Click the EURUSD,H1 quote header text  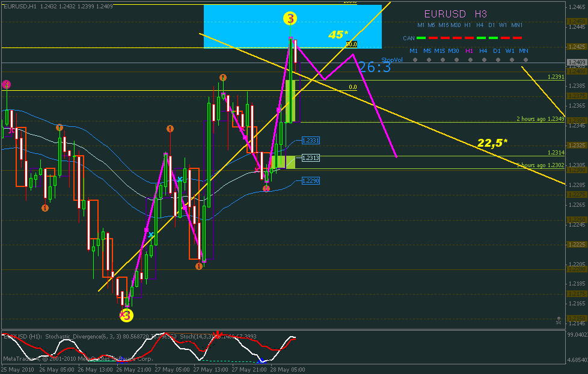(58, 7)
